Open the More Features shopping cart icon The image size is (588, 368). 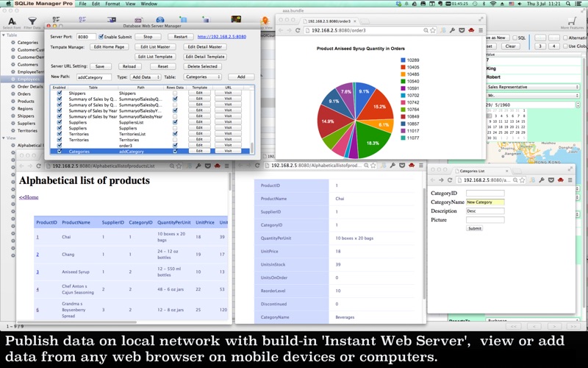572,21
